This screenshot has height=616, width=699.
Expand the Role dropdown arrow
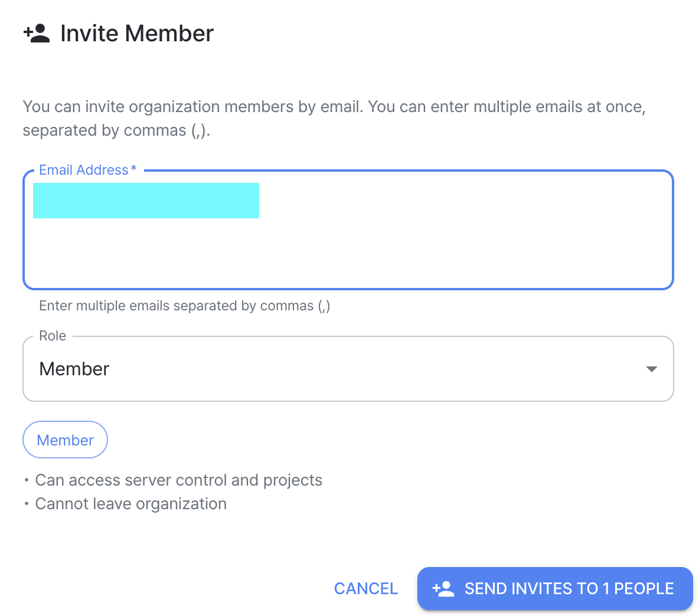point(651,369)
